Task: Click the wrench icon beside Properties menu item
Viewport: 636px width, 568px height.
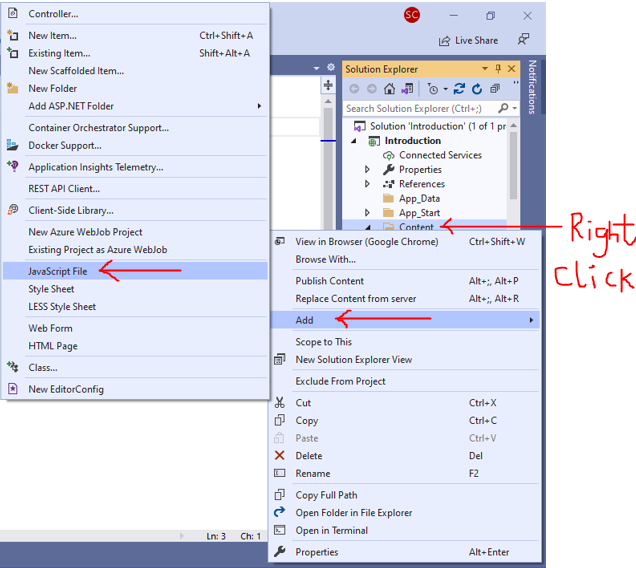Action: 279,551
